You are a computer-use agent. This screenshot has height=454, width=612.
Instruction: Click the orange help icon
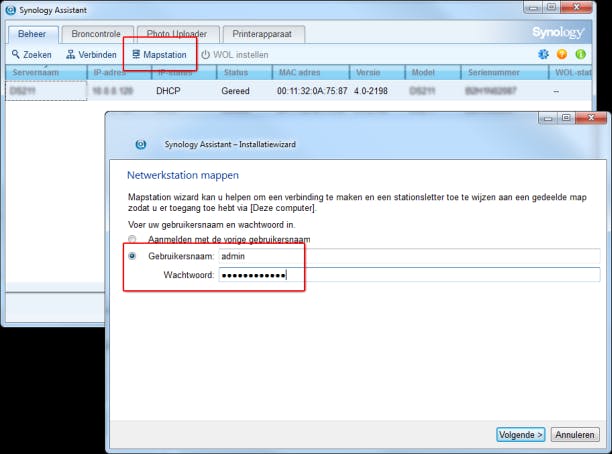pyautogui.click(x=562, y=54)
